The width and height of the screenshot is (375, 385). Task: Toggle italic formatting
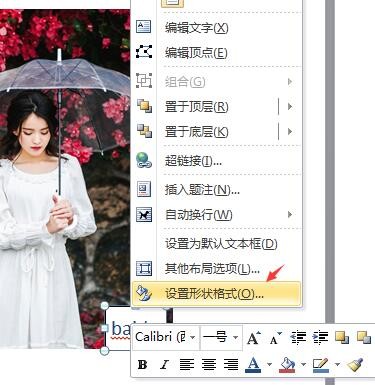164,365
